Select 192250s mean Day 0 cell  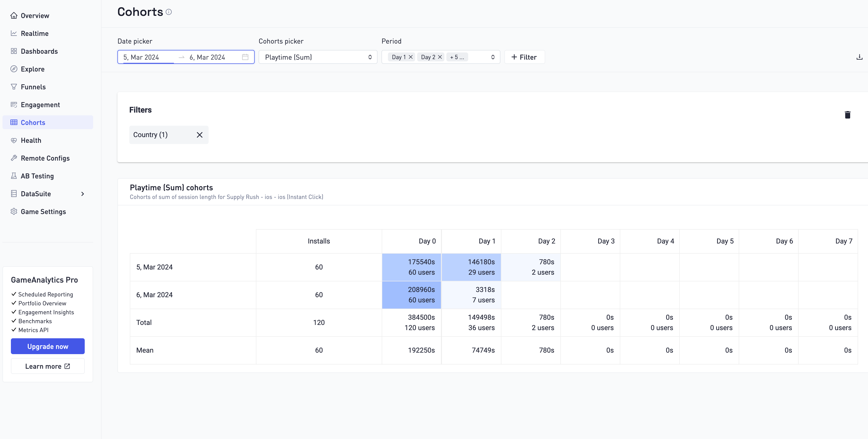click(411, 350)
